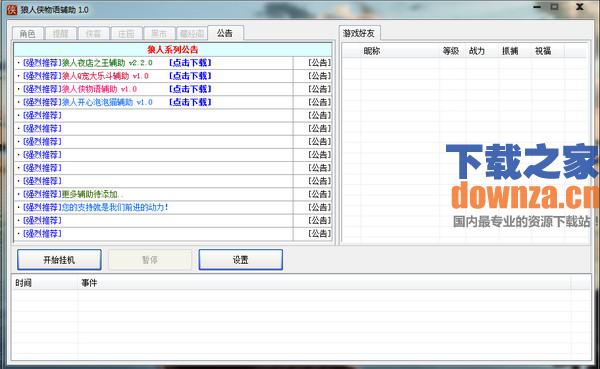Screen dimensions: 600x369
Task: Click the 战力 column header
Action: (x=477, y=51)
